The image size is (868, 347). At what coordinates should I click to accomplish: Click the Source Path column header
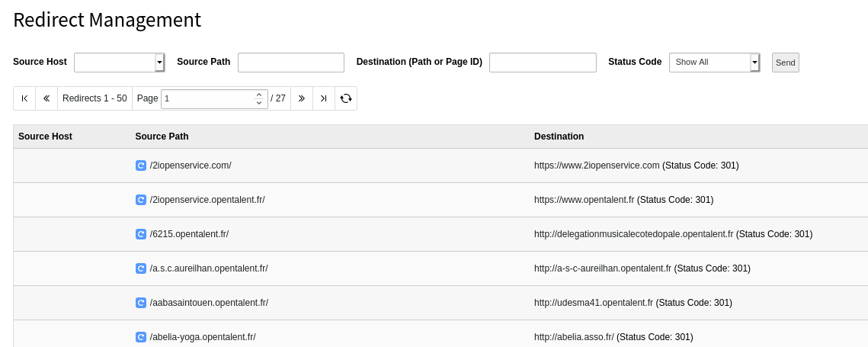(162, 137)
